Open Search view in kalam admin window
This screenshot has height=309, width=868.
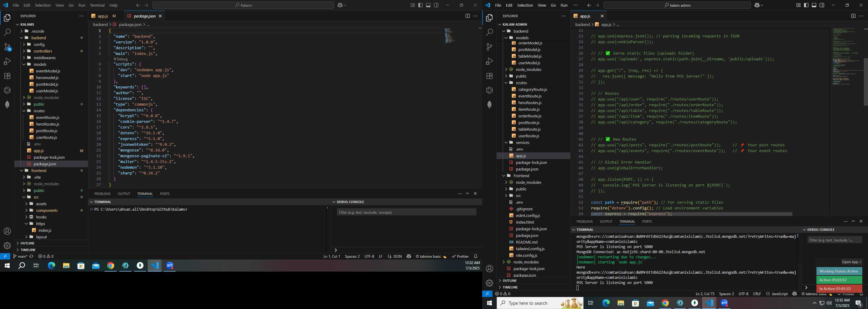[x=489, y=32]
